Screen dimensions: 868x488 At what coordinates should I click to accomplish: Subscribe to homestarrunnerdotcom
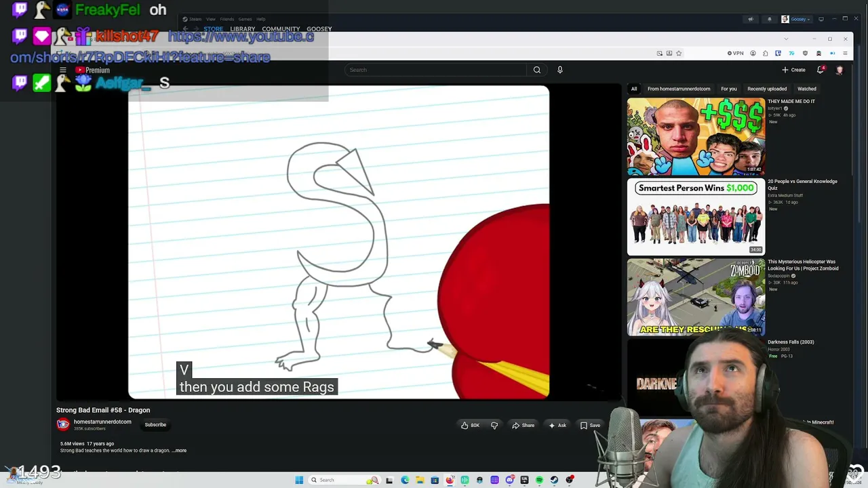[155, 425]
